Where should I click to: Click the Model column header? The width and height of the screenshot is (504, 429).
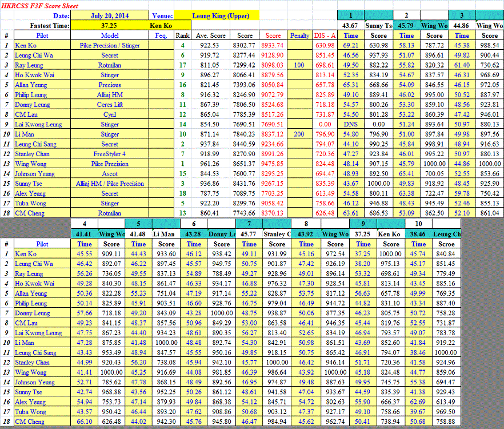pos(110,35)
